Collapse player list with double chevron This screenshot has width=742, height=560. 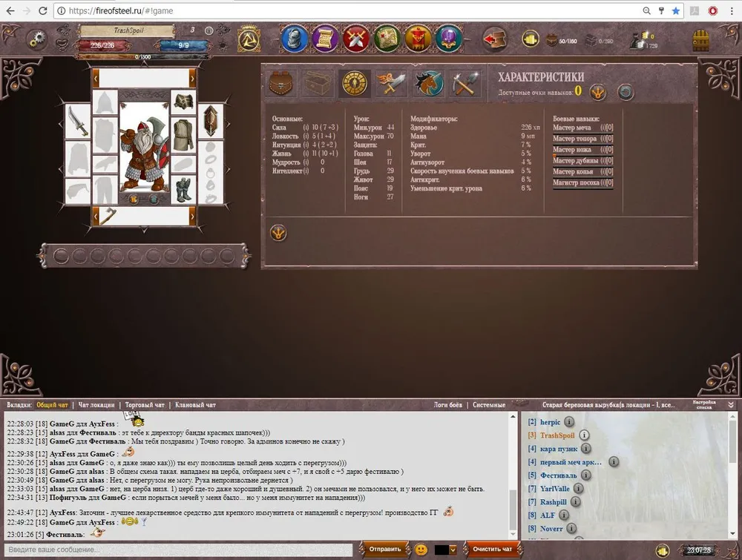pyautogui.click(x=731, y=405)
